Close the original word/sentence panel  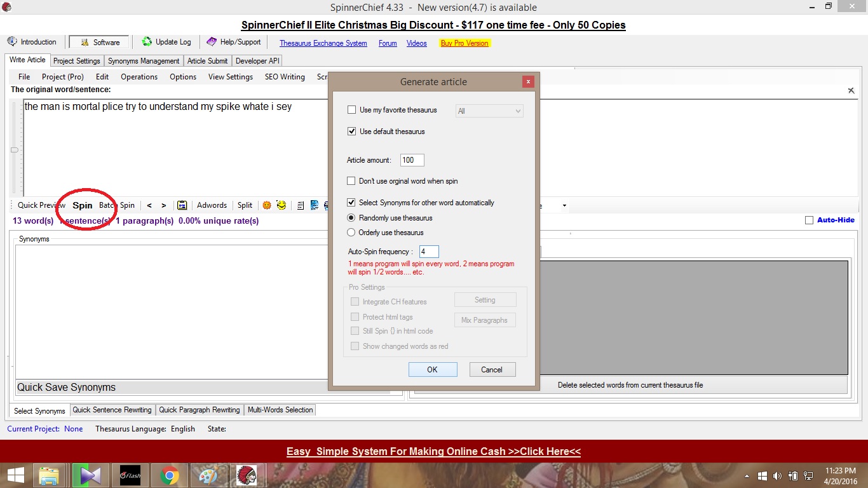[x=851, y=91]
